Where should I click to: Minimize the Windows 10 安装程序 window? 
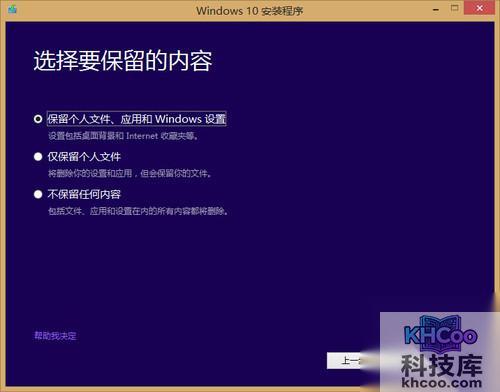(436, 9)
